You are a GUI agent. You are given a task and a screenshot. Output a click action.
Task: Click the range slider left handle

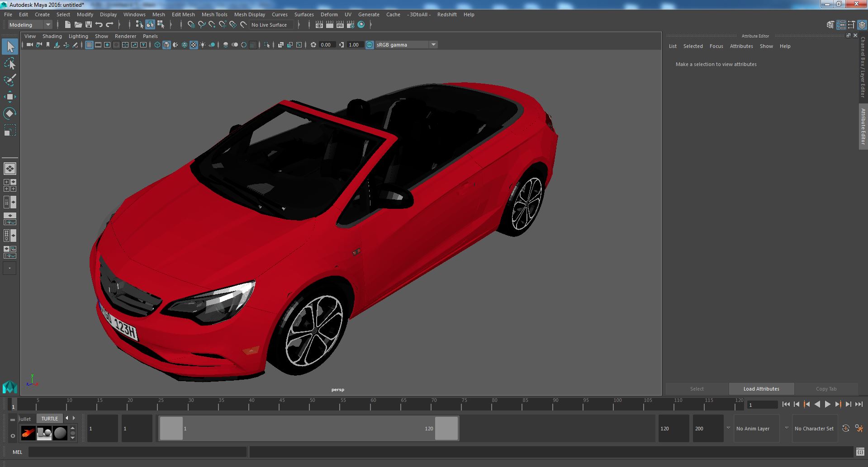tap(171, 428)
